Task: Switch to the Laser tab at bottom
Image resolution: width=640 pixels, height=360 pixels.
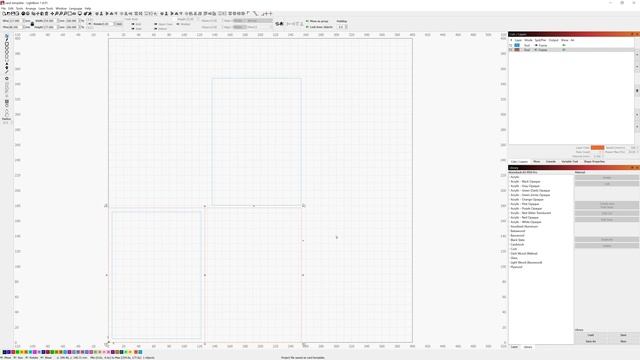Action: 514,347
